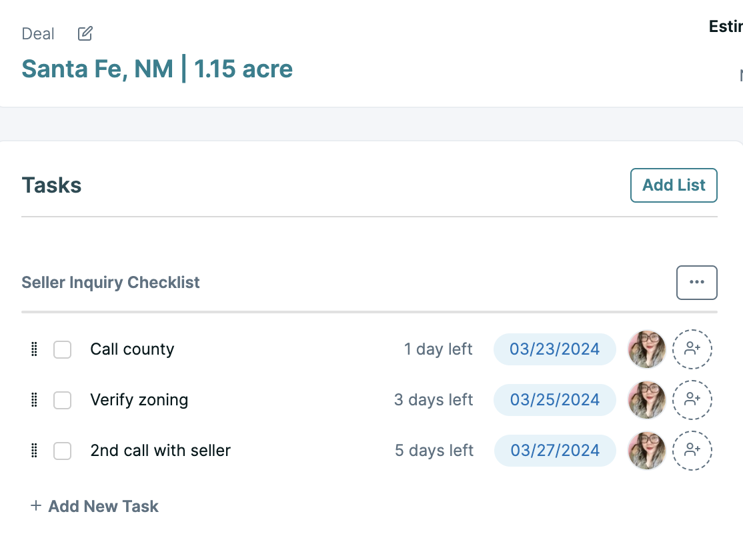The height and width of the screenshot is (560, 743).
Task: Click add assignee icon for Verify zoning
Action: (x=692, y=400)
